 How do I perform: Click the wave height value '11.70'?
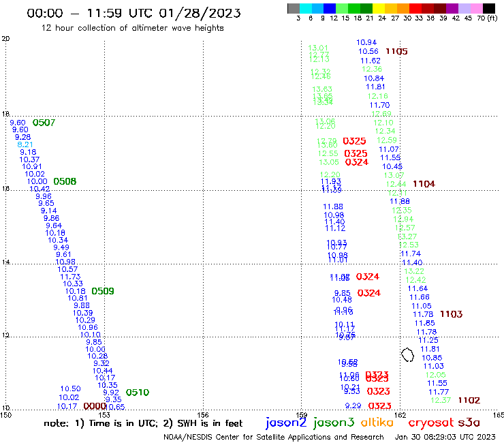coord(379,105)
